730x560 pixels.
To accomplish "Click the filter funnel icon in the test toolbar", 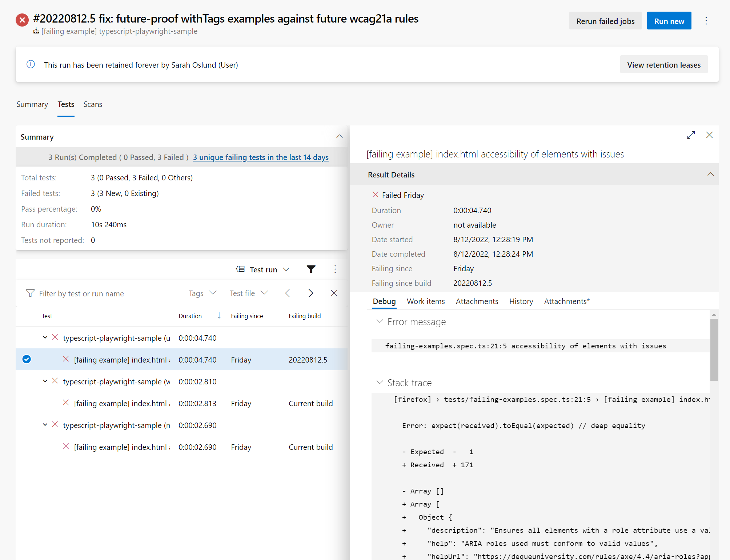I will click(x=311, y=269).
